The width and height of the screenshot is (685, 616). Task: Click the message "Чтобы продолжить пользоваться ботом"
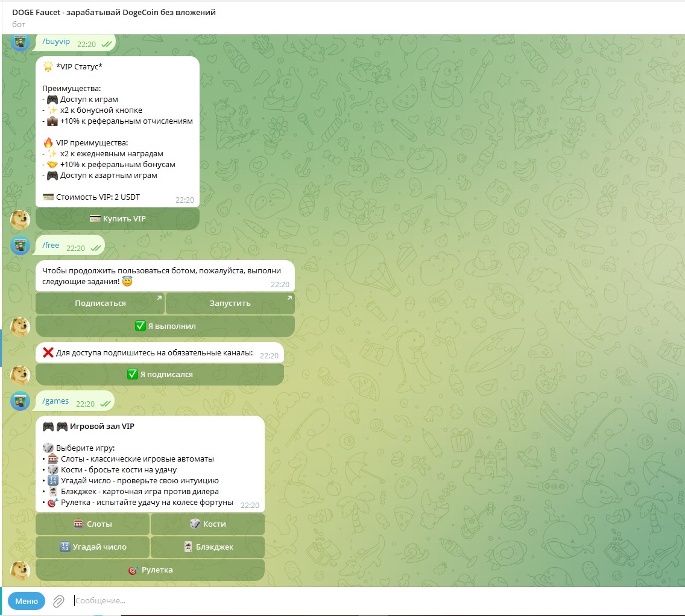[162, 276]
